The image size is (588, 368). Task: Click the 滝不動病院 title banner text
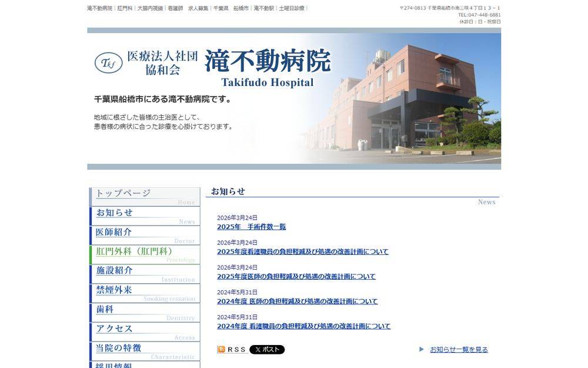pyautogui.click(x=268, y=61)
